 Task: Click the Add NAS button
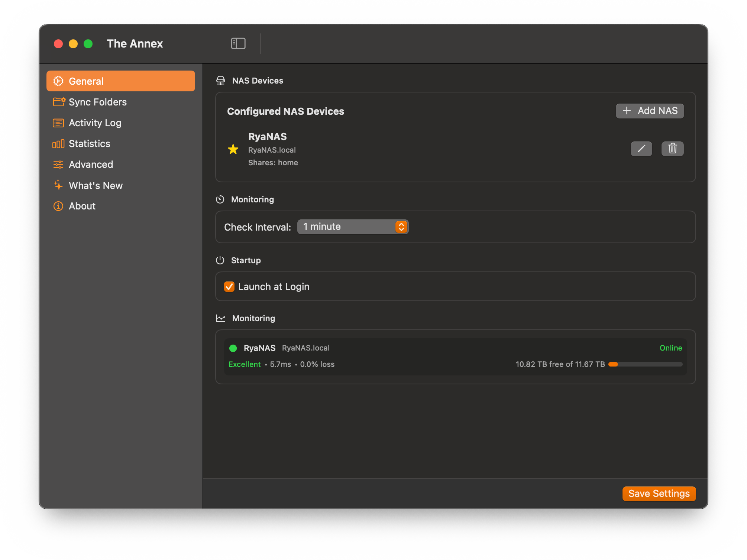click(x=650, y=111)
